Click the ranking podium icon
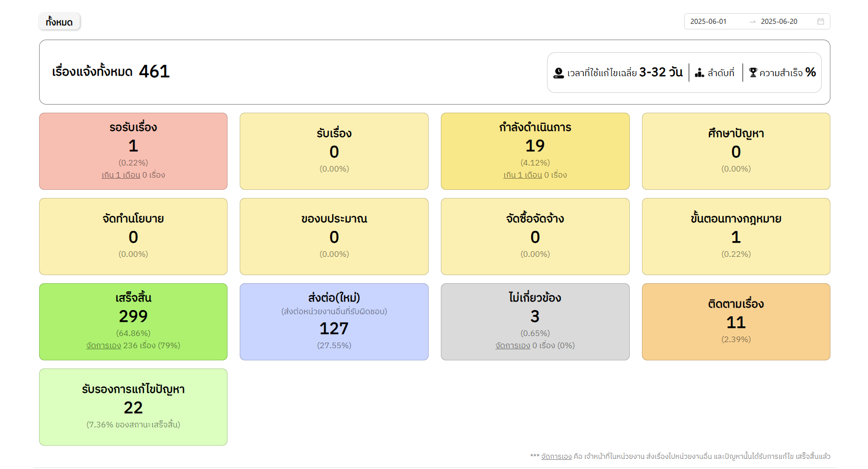Viewport: 868px width, 469px height. click(x=699, y=73)
